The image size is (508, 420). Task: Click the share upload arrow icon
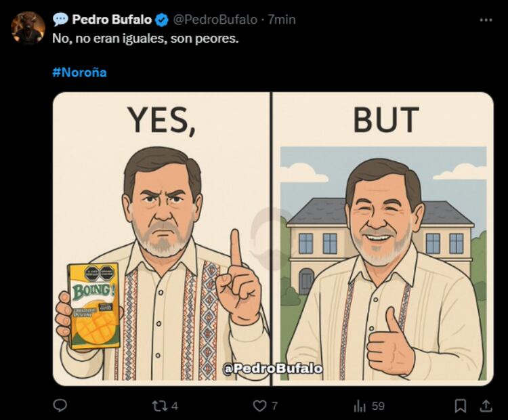pos(486,405)
